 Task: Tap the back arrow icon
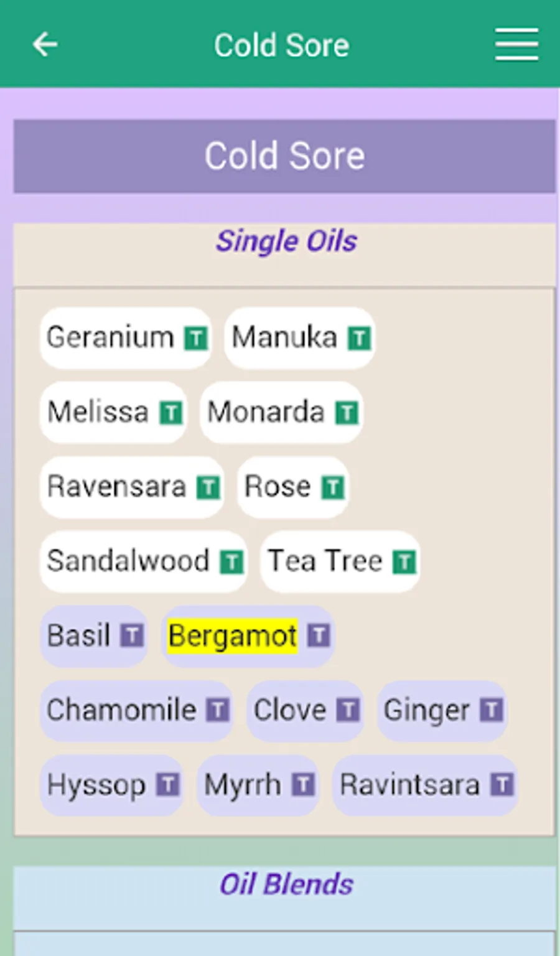(x=45, y=45)
